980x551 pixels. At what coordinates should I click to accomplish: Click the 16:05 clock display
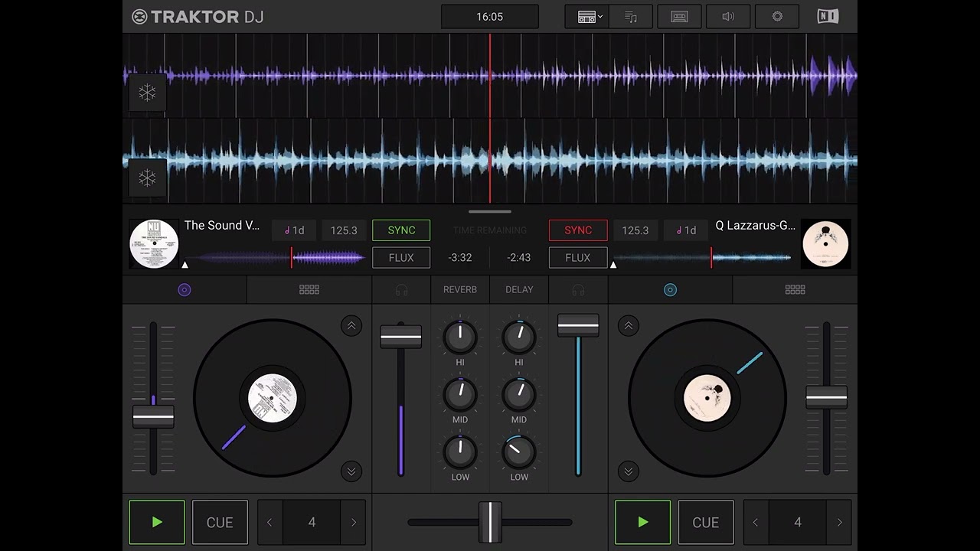(x=490, y=17)
